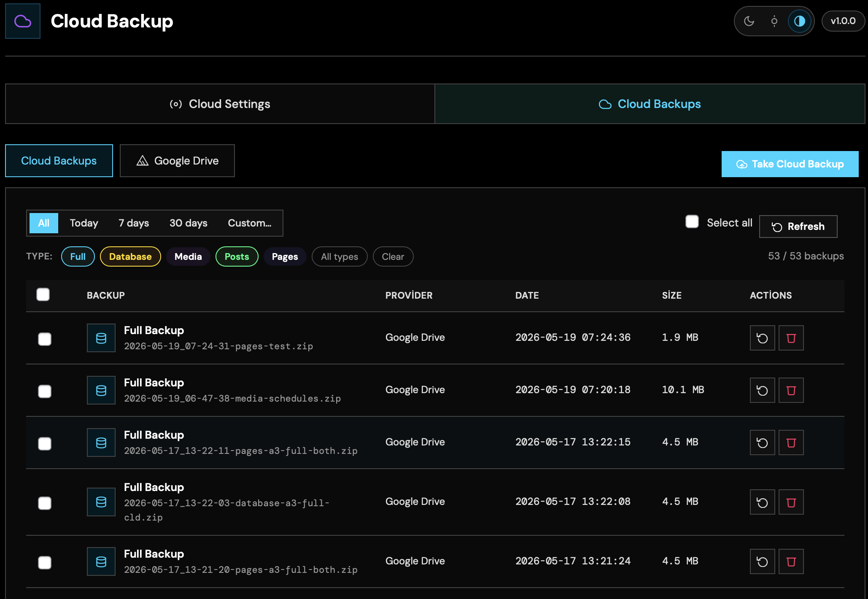Click the DATE column header

click(527, 295)
